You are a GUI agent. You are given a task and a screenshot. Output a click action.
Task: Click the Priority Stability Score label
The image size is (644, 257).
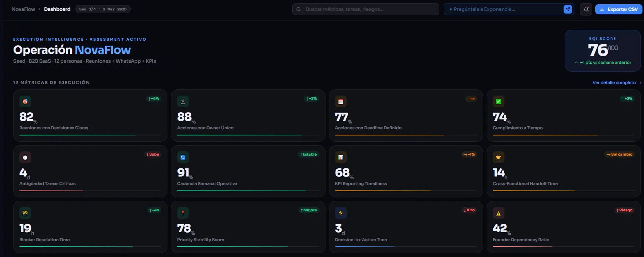[x=201, y=240]
